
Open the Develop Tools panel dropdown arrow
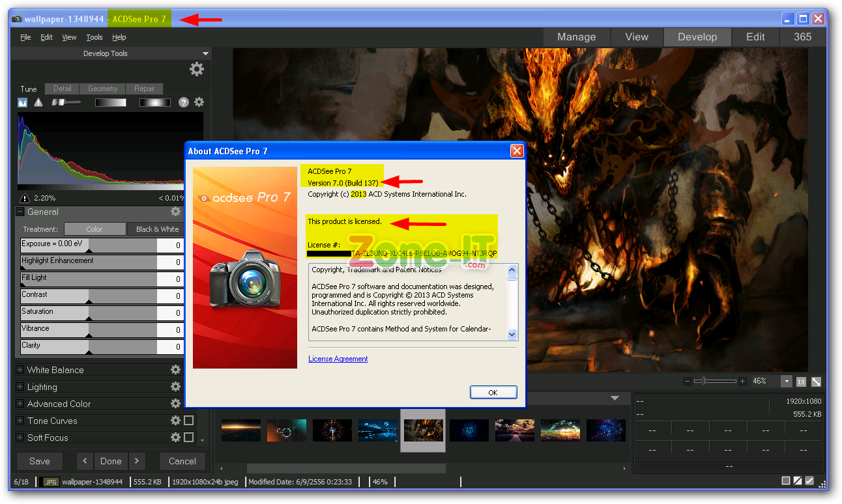(x=205, y=53)
